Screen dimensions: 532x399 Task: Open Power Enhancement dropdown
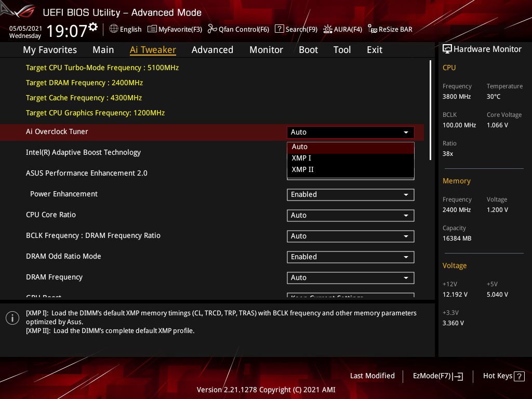tap(351, 195)
